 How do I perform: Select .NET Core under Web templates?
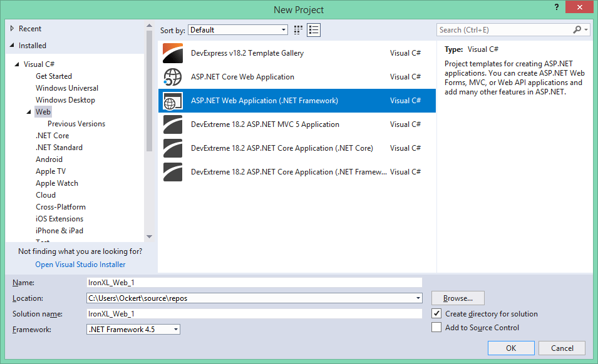(52, 135)
